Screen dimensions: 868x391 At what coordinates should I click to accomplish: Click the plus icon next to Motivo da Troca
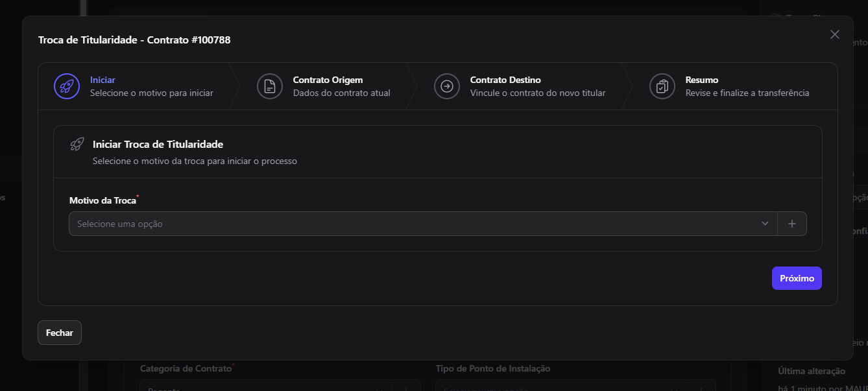click(792, 224)
